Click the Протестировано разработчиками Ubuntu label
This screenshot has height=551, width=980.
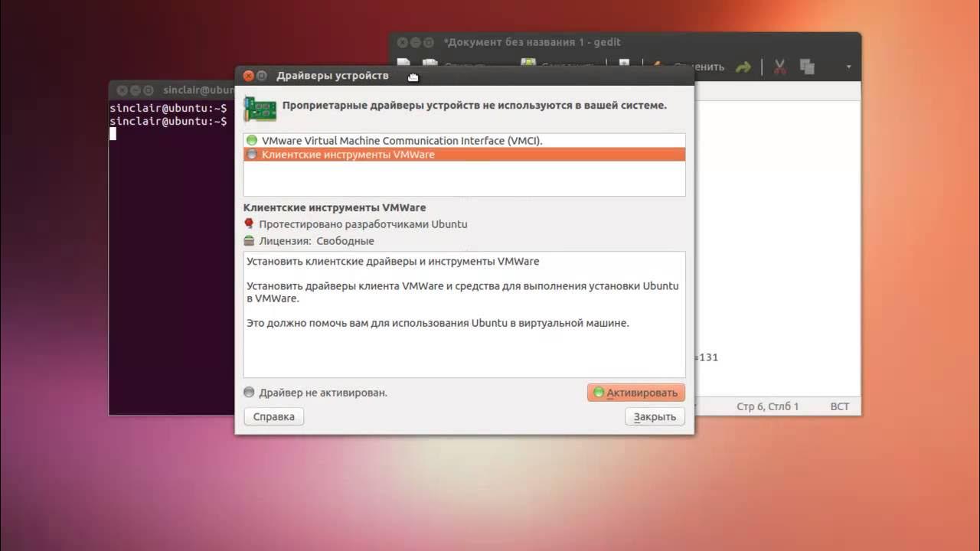click(363, 224)
